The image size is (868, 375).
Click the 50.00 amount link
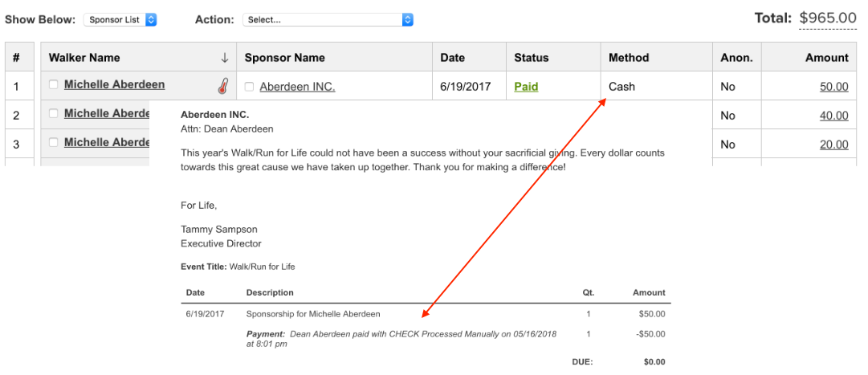833,87
